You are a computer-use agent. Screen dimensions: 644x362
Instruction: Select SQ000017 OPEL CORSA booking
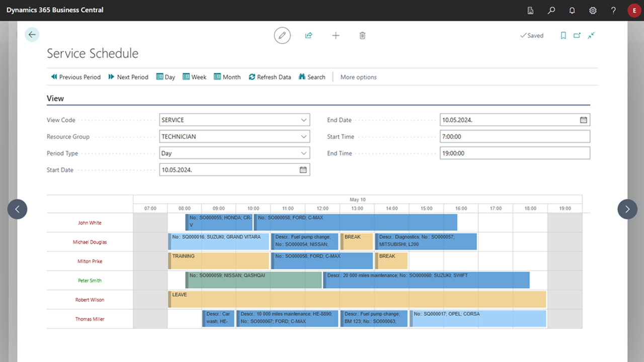[x=478, y=319]
